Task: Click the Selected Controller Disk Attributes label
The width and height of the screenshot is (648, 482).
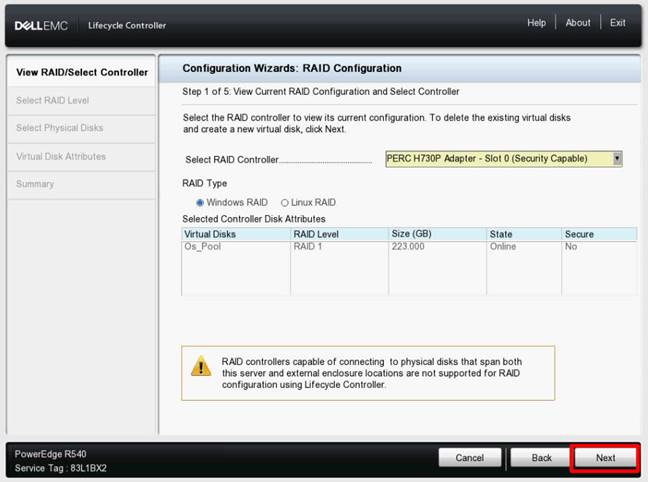Action: coord(254,219)
